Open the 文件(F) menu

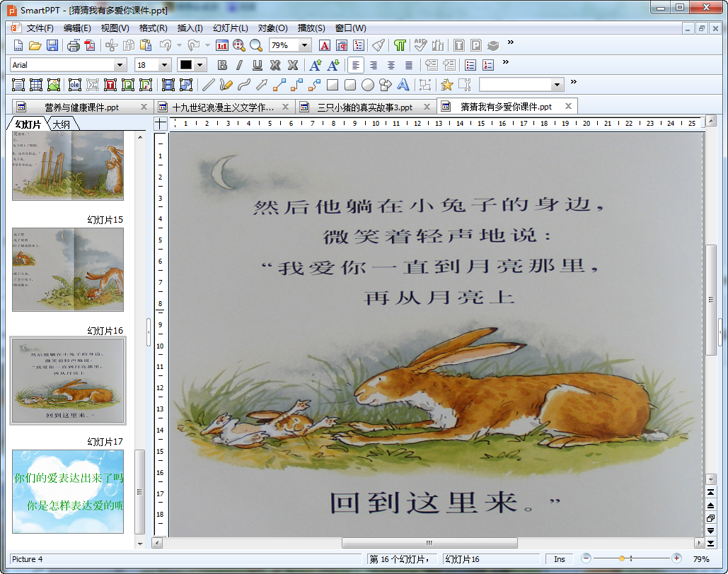coord(40,28)
